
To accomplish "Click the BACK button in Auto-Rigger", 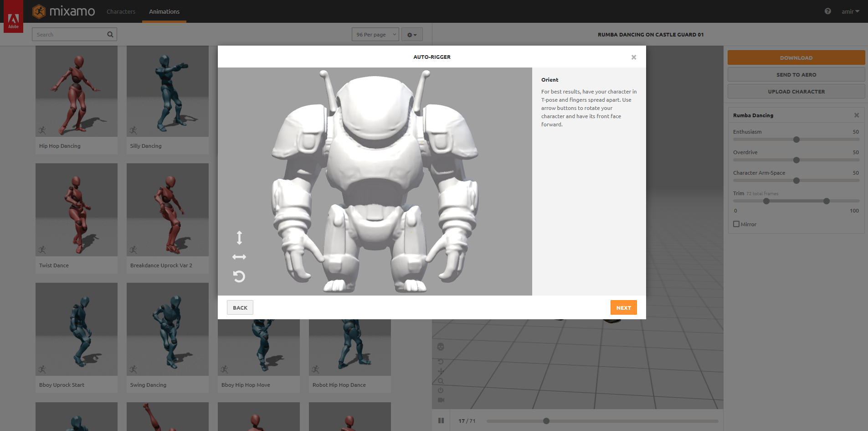I will pos(240,307).
